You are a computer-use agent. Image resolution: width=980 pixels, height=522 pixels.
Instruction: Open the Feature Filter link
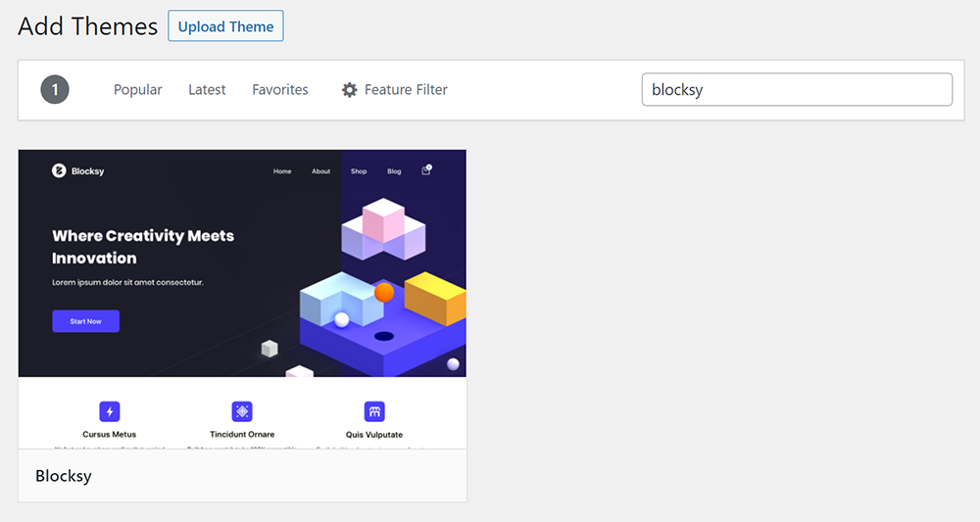[x=394, y=90]
